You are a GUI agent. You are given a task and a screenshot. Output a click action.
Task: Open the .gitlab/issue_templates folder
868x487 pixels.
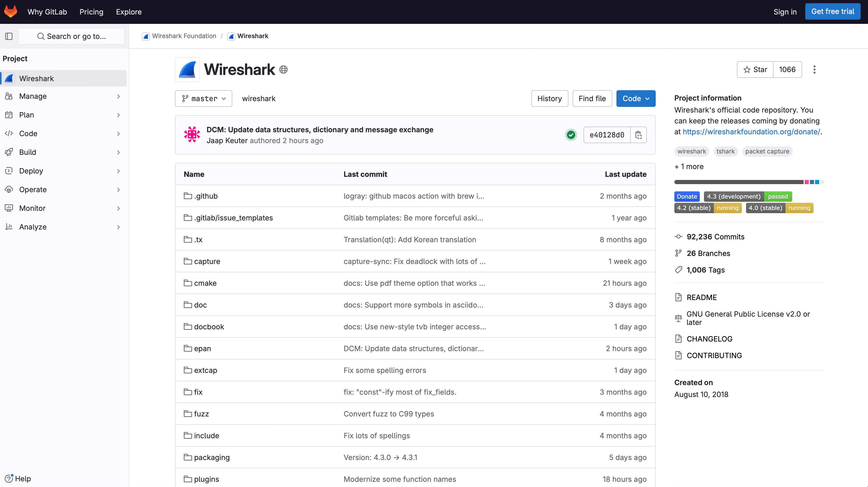(233, 218)
